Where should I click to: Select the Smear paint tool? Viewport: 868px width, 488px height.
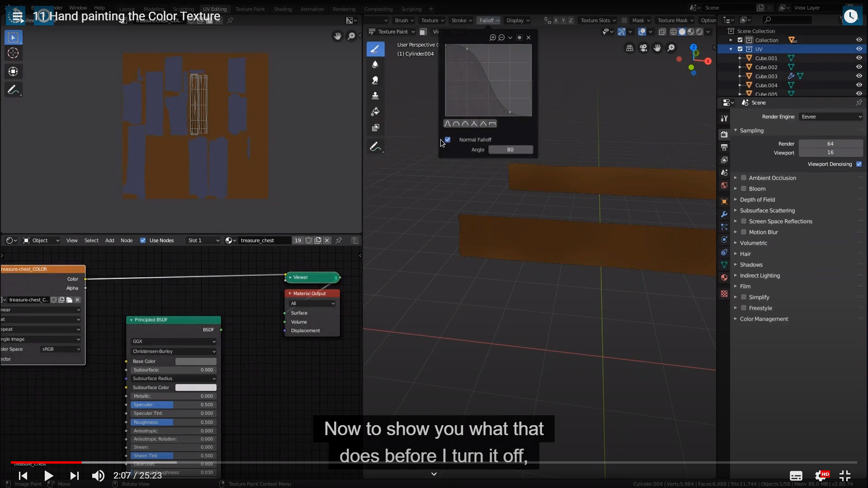click(x=375, y=80)
